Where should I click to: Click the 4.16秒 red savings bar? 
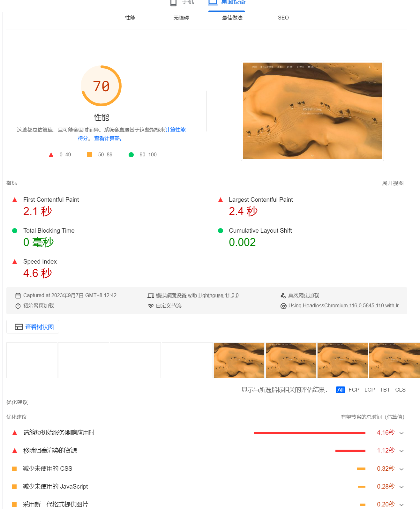[310, 433]
